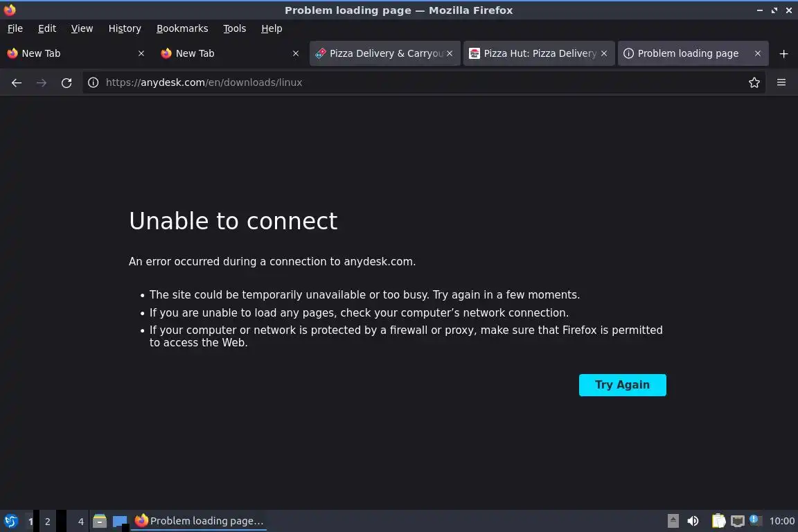Image resolution: width=798 pixels, height=532 pixels.
Task: Close the Pizza Delivery & Carryout tab
Action: [x=450, y=53]
